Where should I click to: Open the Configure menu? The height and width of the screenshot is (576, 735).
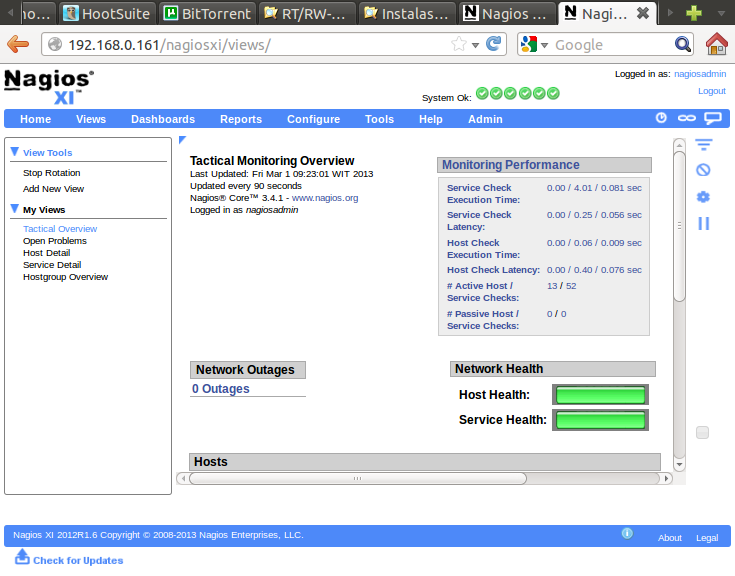[x=313, y=119]
